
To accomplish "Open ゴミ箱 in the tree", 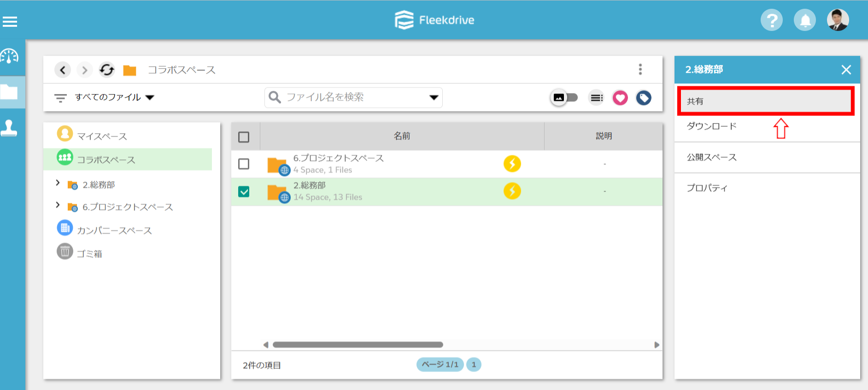I will click(x=89, y=253).
